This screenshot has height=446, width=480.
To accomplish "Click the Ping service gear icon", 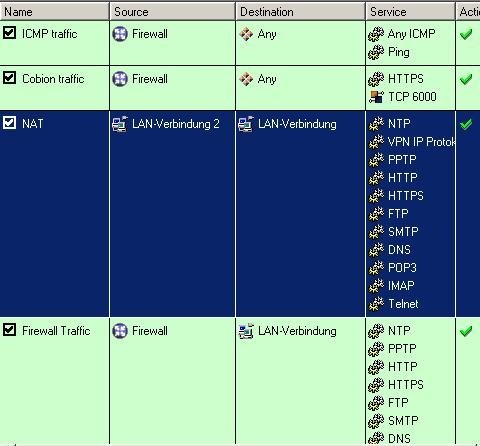I will pos(376,52).
